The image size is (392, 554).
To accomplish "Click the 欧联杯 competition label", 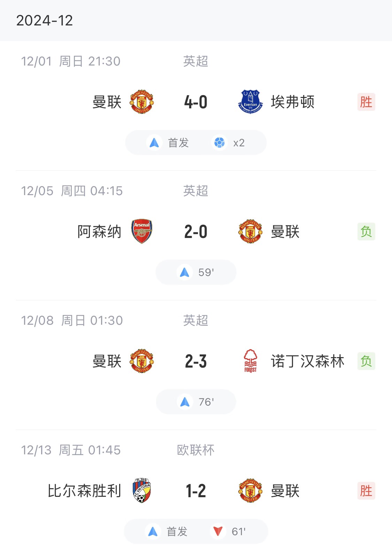I will coord(196,450).
